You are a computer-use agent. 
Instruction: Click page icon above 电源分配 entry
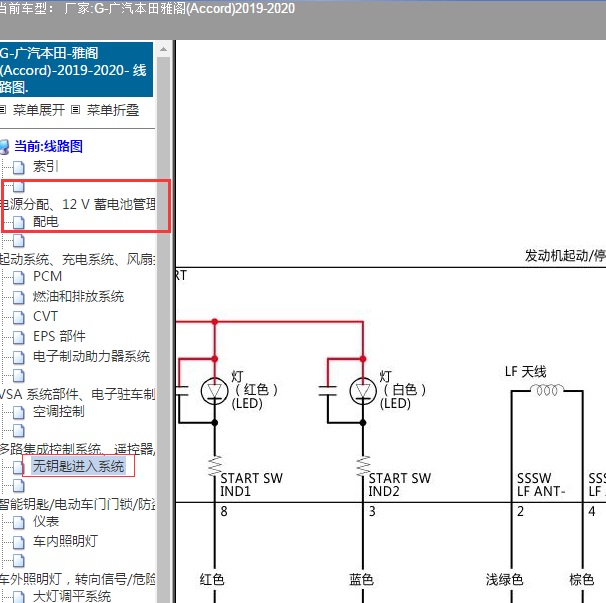19,187
